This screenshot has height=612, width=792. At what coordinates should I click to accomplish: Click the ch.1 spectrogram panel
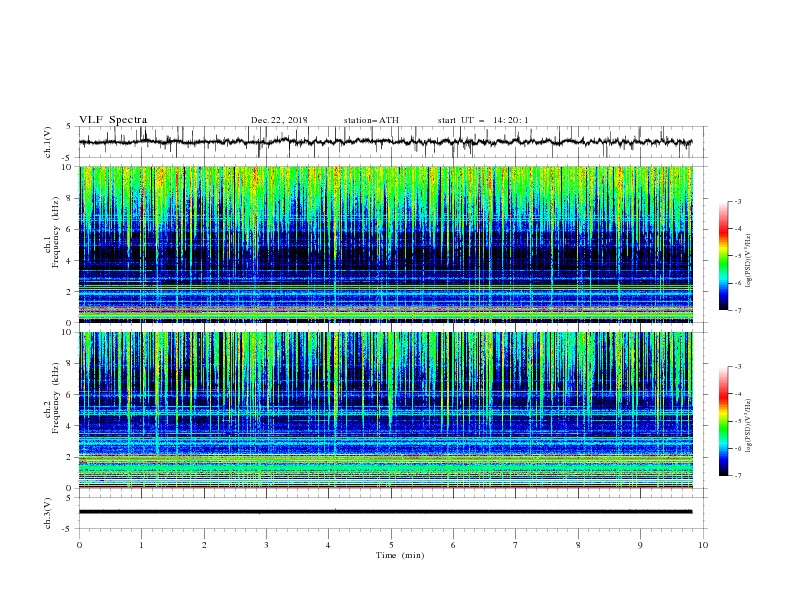coord(386,244)
